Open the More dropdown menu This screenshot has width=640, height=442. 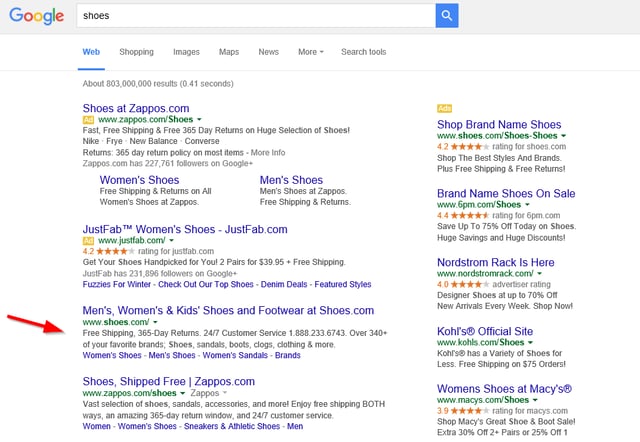coord(311,52)
